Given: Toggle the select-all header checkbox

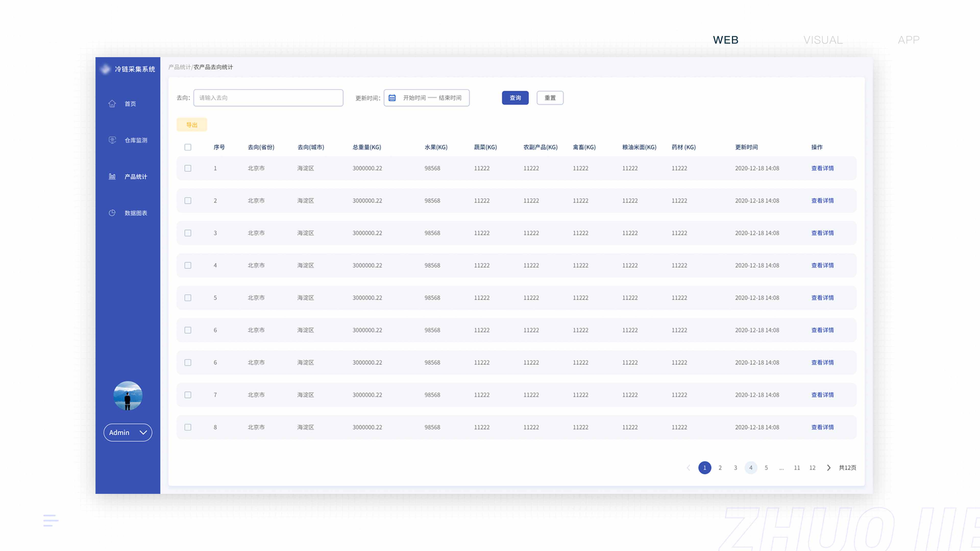Looking at the screenshot, I should coord(188,147).
